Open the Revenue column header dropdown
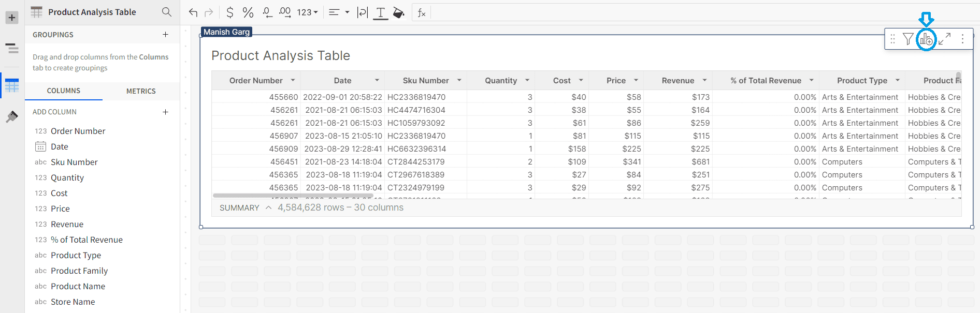The width and height of the screenshot is (980, 313). point(704,80)
